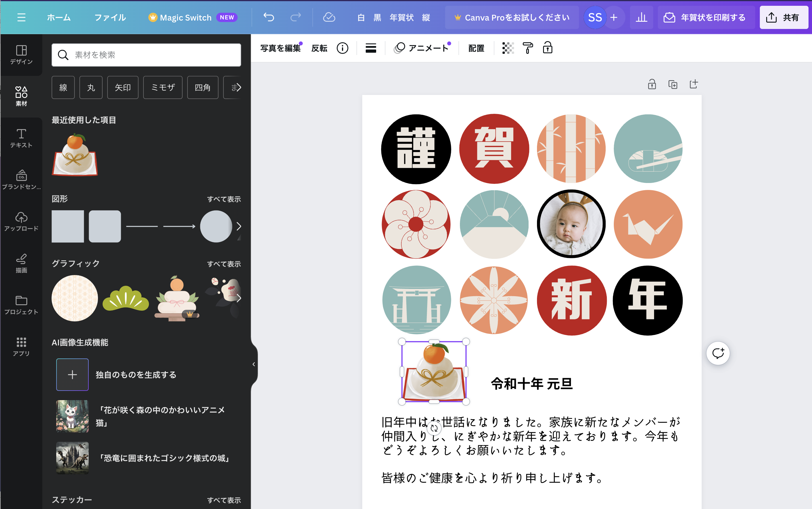Click the copy style paint roller icon
The height and width of the screenshot is (509, 812).
click(x=528, y=48)
